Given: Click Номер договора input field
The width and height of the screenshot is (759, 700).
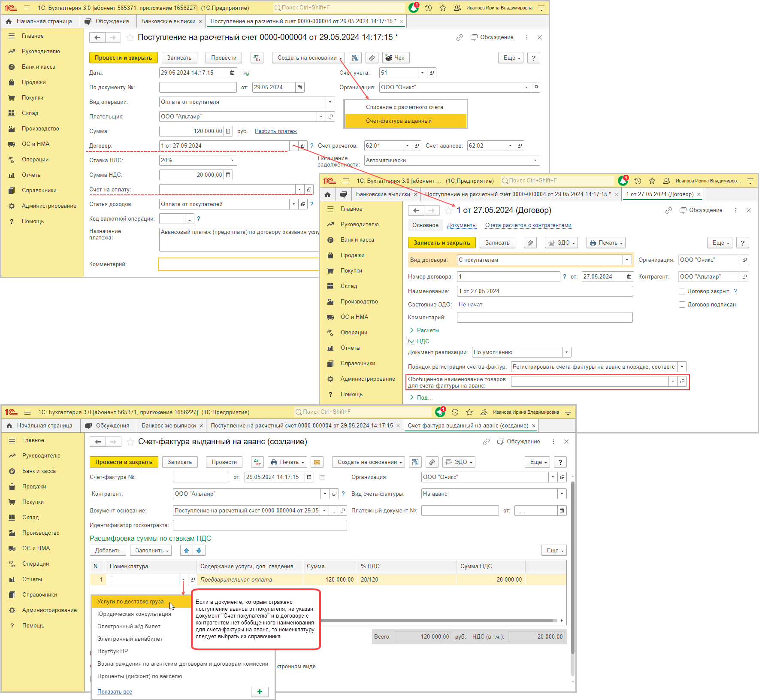Looking at the screenshot, I should [508, 277].
